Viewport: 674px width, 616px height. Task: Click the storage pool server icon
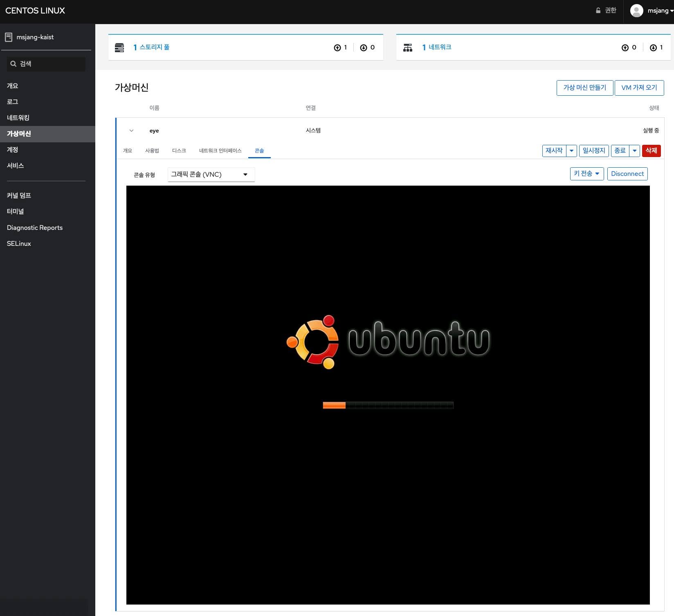(x=119, y=47)
